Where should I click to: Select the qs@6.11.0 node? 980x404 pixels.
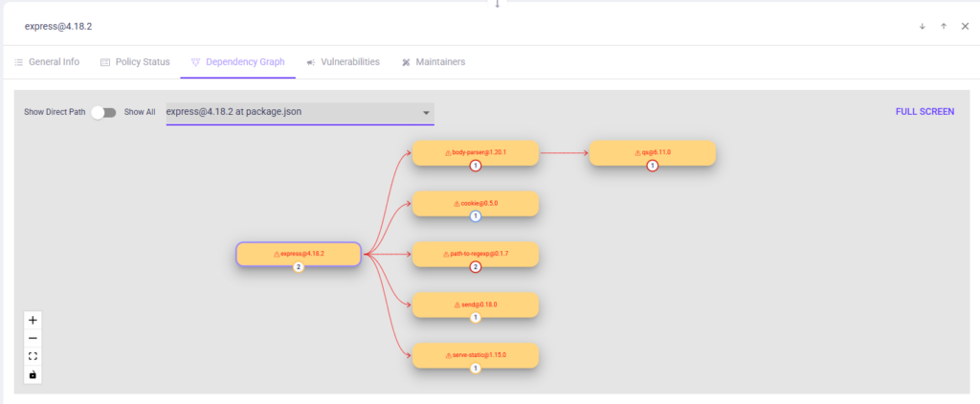pos(652,152)
